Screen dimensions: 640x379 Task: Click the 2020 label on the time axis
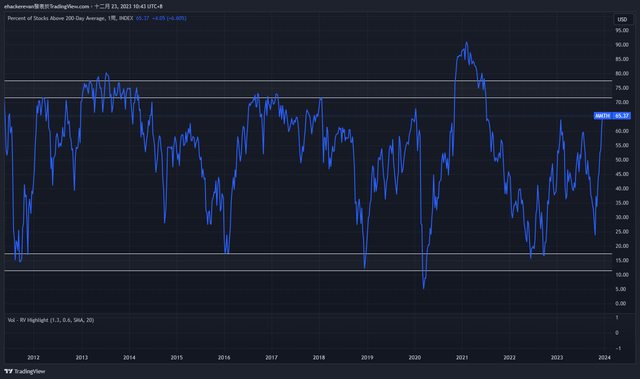pyautogui.click(x=415, y=357)
